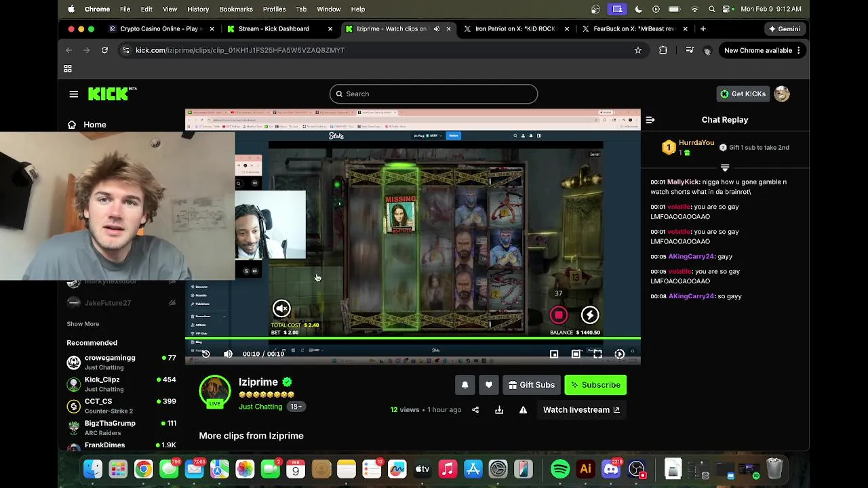Viewport: 868px width, 488px height.
Task: Toggle theater mode on clip player
Action: point(576,354)
